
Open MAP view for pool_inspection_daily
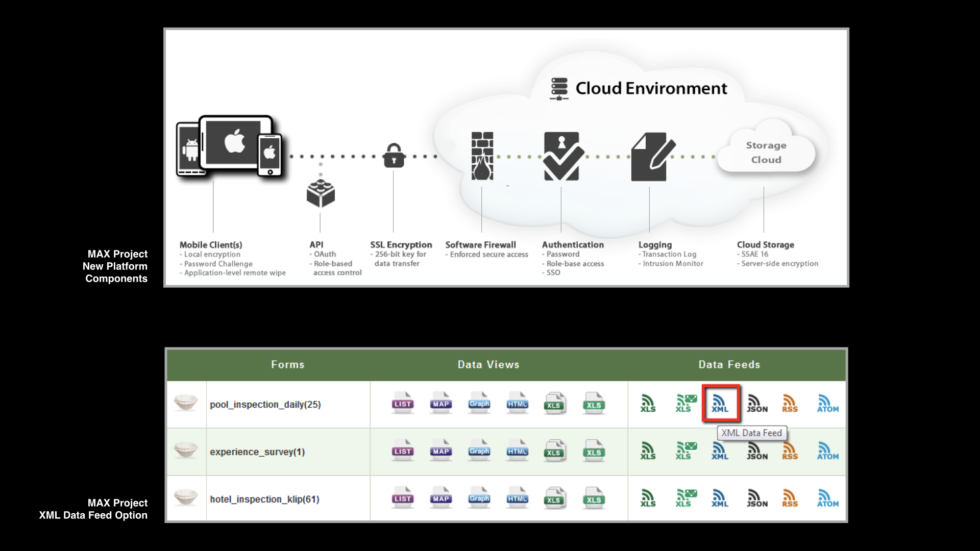441,403
